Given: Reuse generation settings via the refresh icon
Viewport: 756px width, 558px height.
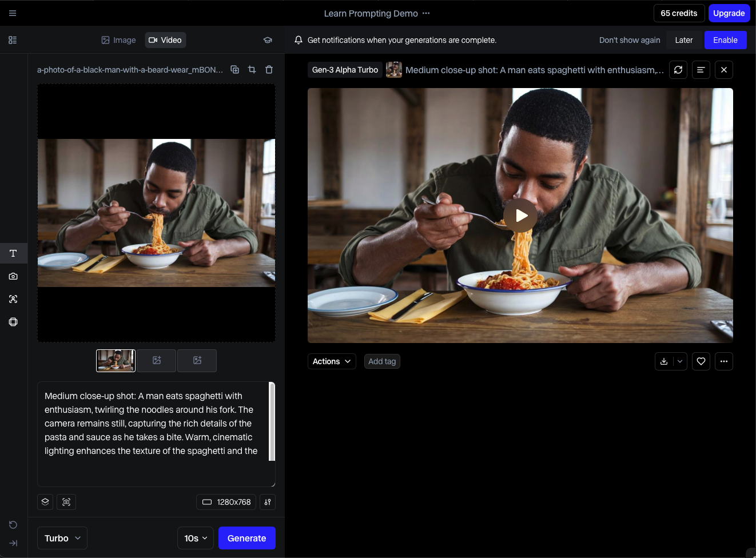Looking at the screenshot, I should pyautogui.click(x=678, y=69).
